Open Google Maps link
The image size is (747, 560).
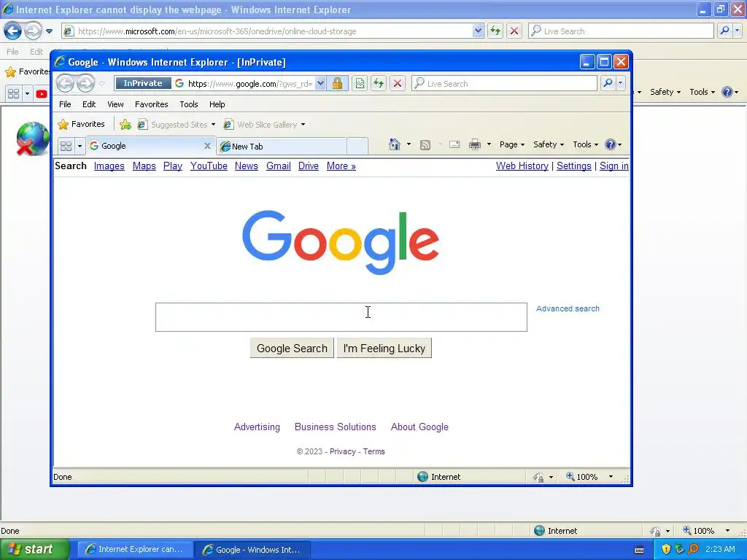(x=144, y=166)
